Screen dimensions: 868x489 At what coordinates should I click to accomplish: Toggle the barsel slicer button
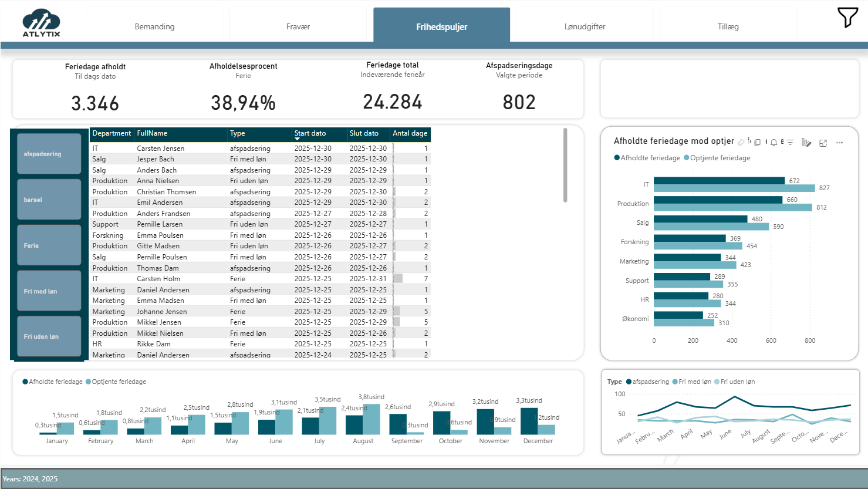pyautogui.click(x=49, y=200)
